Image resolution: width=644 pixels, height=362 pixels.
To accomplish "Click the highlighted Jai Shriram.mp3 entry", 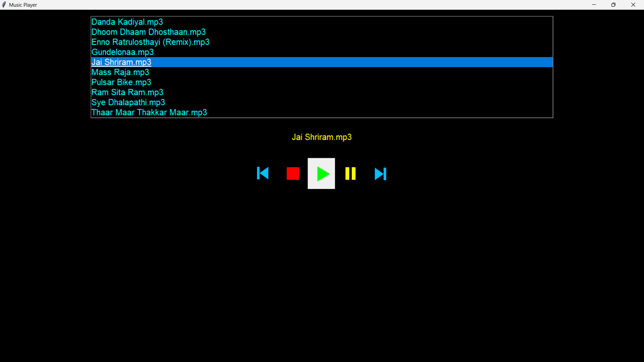I will tap(121, 62).
